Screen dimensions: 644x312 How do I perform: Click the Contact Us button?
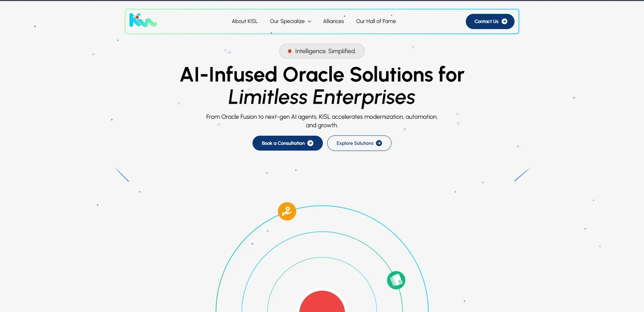490,21
